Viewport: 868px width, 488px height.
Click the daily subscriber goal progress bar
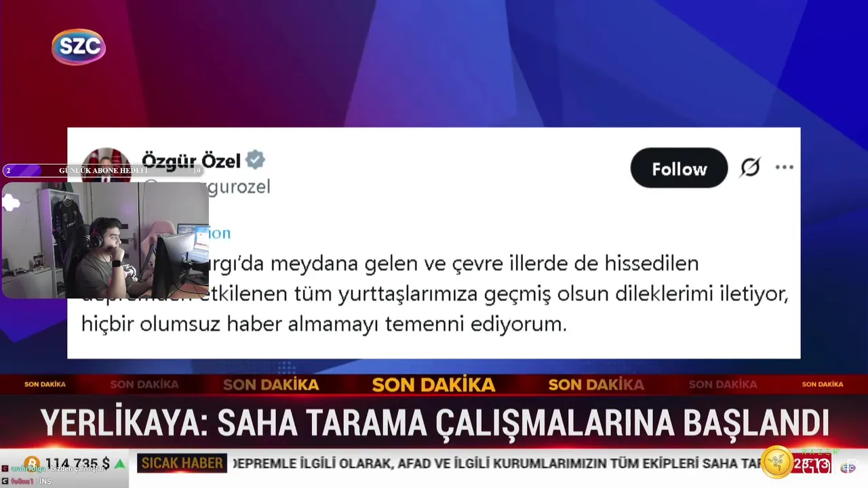(x=103, y=171)
